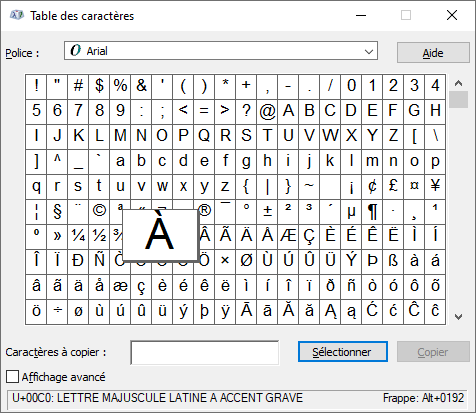Open the Police font dropdown
This screenshot has height=413, width=476.
[x=221, y=51]
